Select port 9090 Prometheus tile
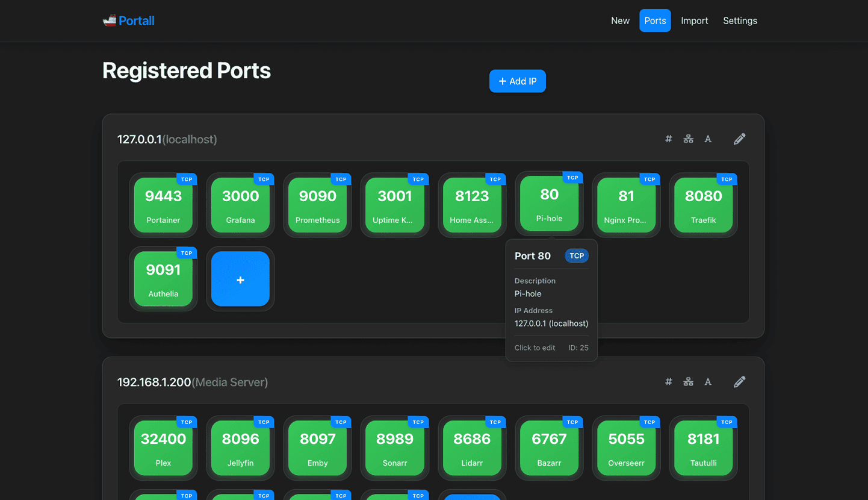The width and height of the screenshot is (868, 500). pos(317,205)
